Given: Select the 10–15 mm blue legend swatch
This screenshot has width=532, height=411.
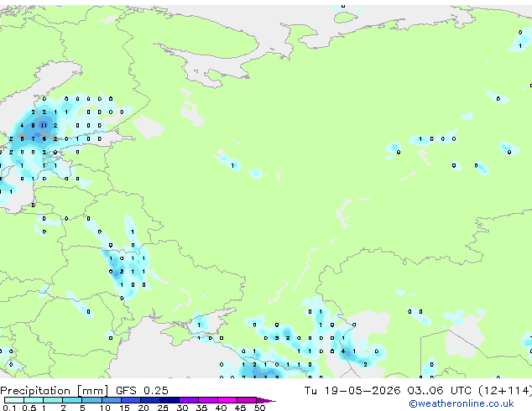Looking at the screenshot, I should [x=111, y=400].
